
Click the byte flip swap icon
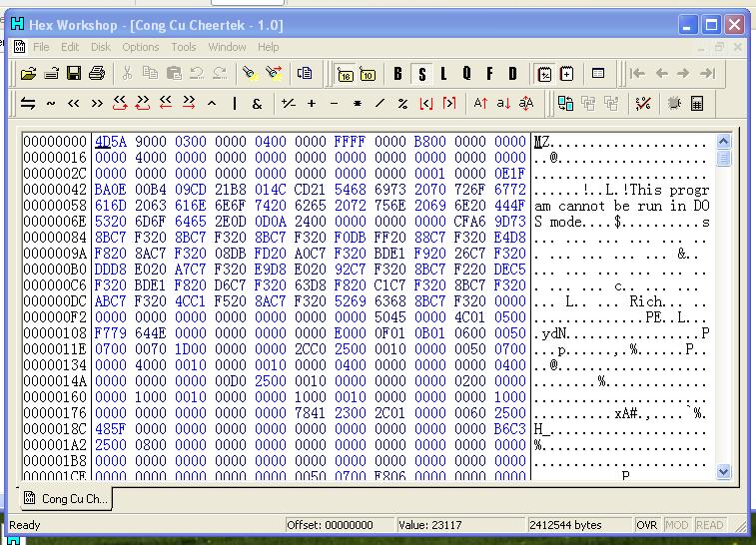[x=28, y=103]
